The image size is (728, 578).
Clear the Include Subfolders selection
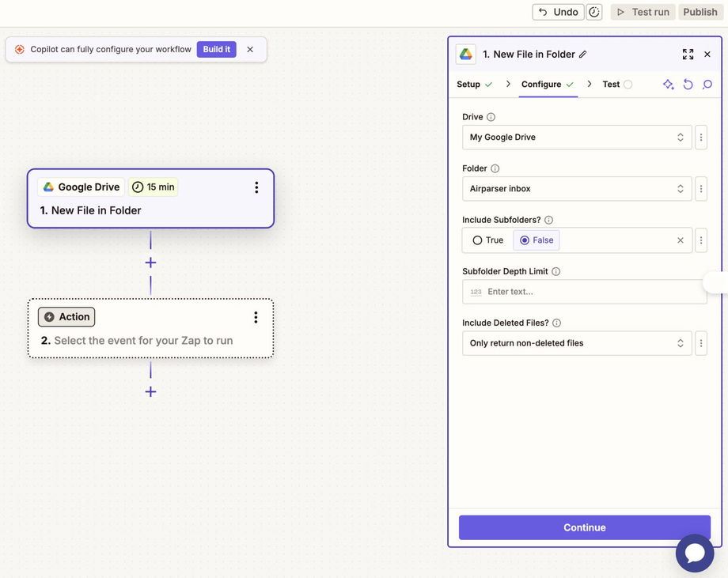point(681,240)
